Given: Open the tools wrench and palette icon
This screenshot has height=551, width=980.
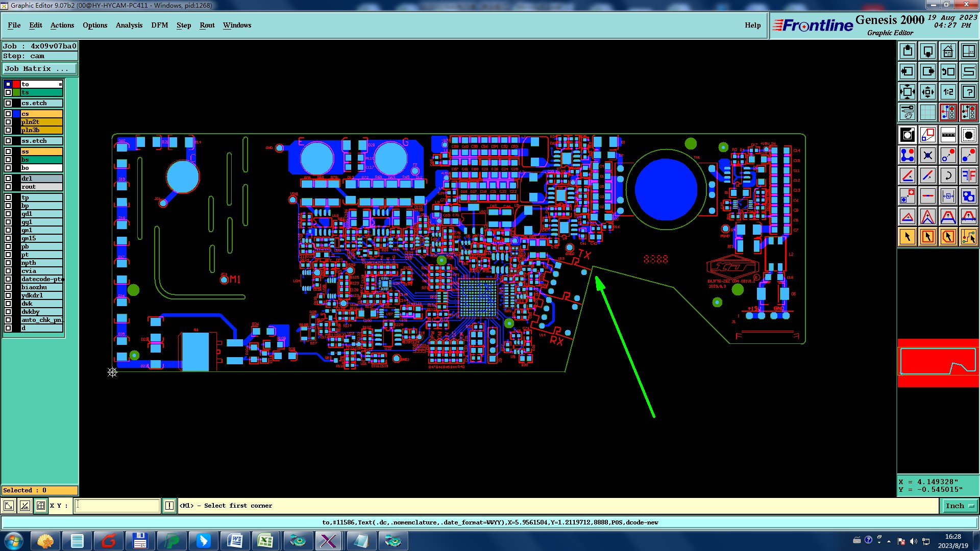Looking at the screenshot, I should coord(908,112).
